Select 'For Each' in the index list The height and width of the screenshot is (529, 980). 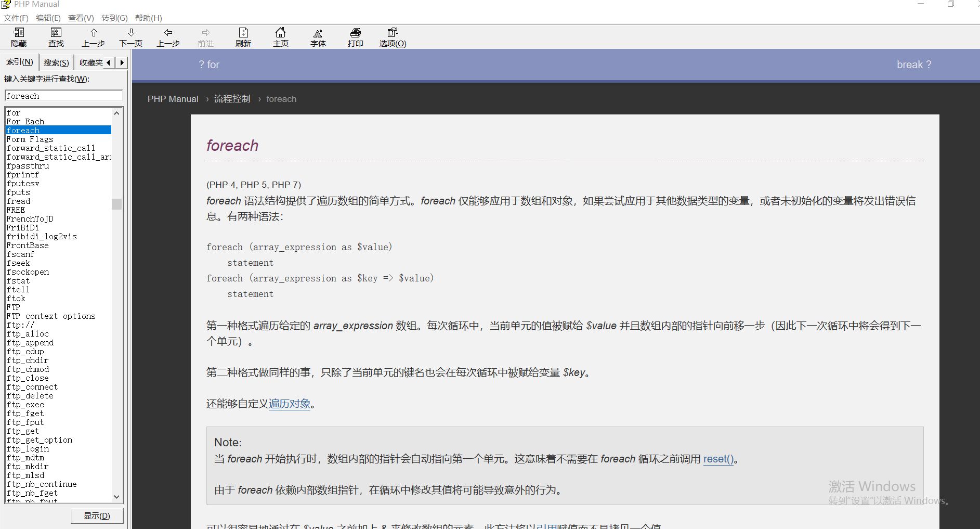25,121
